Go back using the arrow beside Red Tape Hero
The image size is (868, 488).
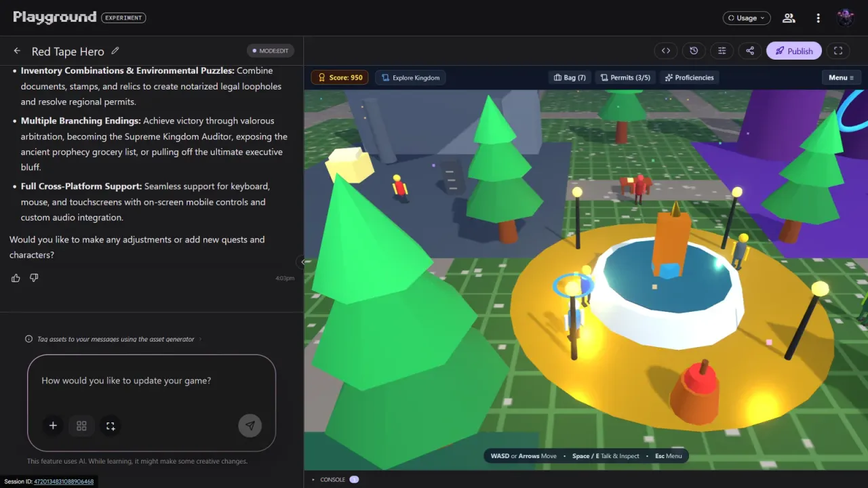tap(17, 51)
